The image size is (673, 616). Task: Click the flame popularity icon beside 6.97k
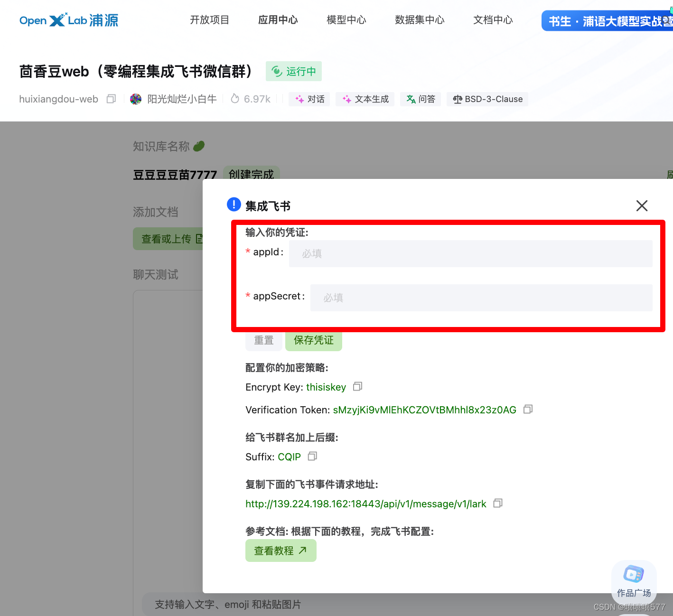pos(235,98)
